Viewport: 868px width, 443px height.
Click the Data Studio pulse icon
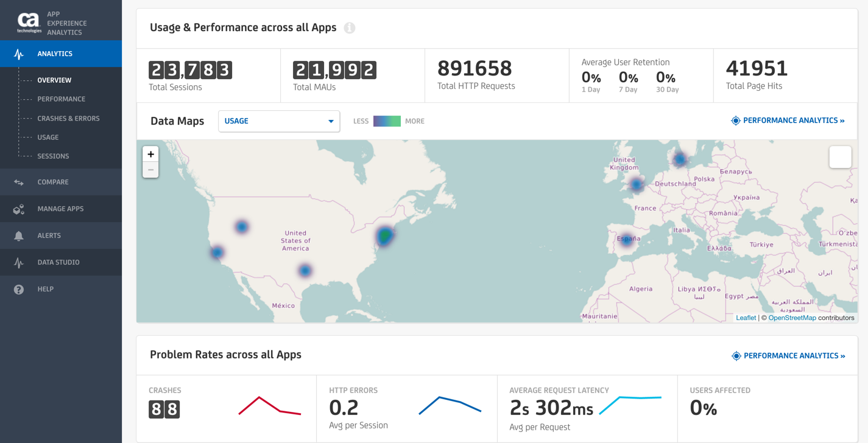pos(19,263)
